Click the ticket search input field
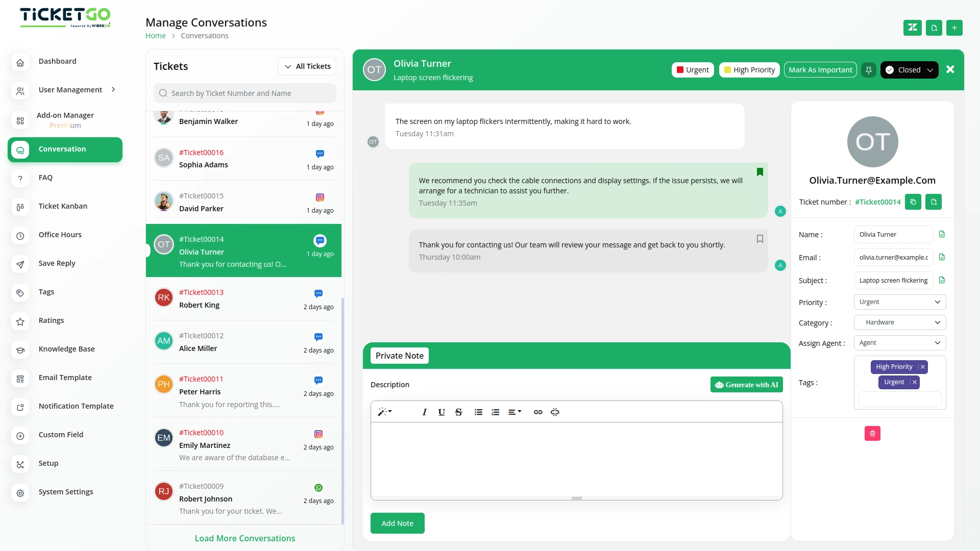The height and width of the screenshot is (551, 980). tap(245, 93)
